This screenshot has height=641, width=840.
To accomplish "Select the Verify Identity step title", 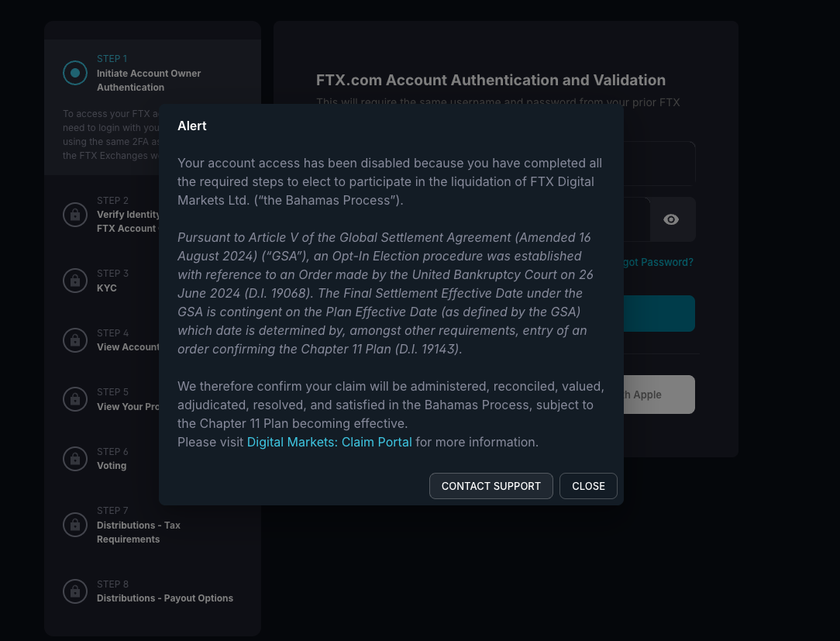I will click(x=128, y=222).
